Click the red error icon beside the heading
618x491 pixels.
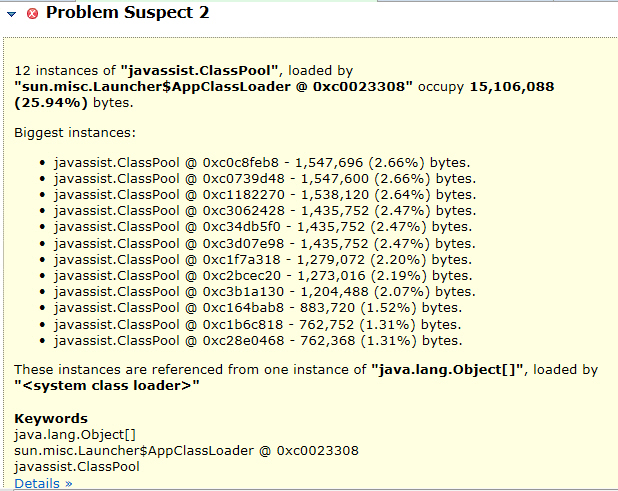pyautogui.click(x=32, y=13)
